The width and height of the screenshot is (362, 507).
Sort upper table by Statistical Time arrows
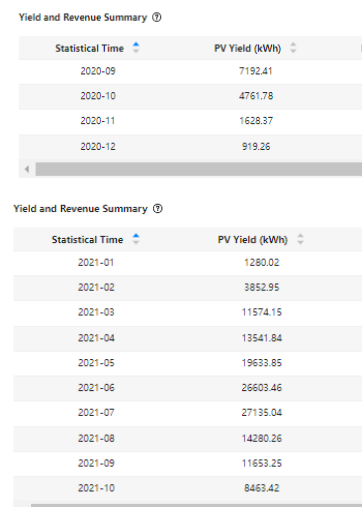click(136, 48)
